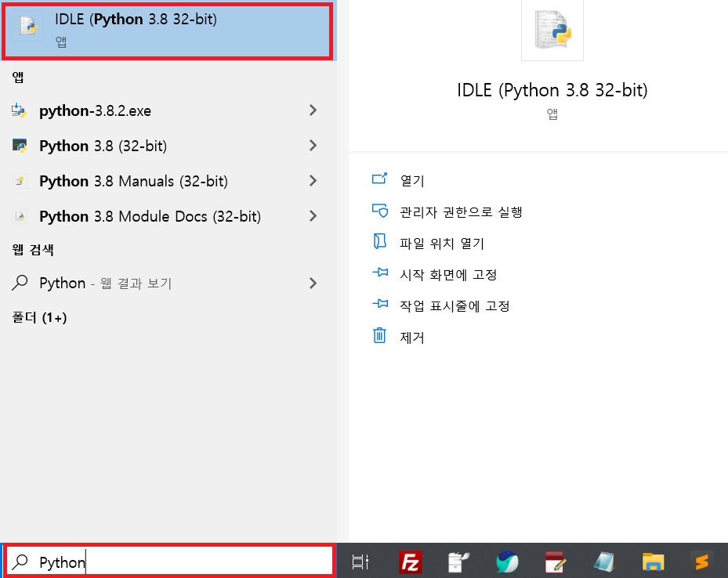728x578 pixels.
Task: Open the Python web results entry
Action: click(167, 283)
